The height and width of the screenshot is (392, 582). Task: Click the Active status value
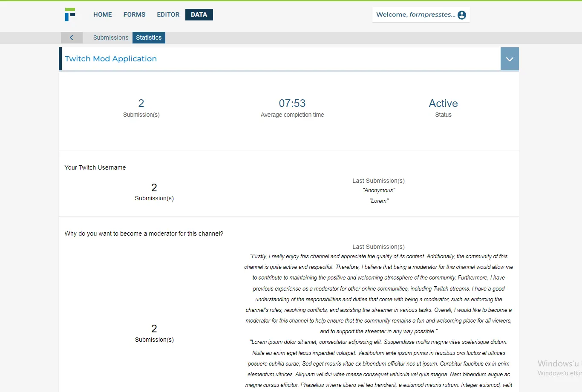point(443,103)
